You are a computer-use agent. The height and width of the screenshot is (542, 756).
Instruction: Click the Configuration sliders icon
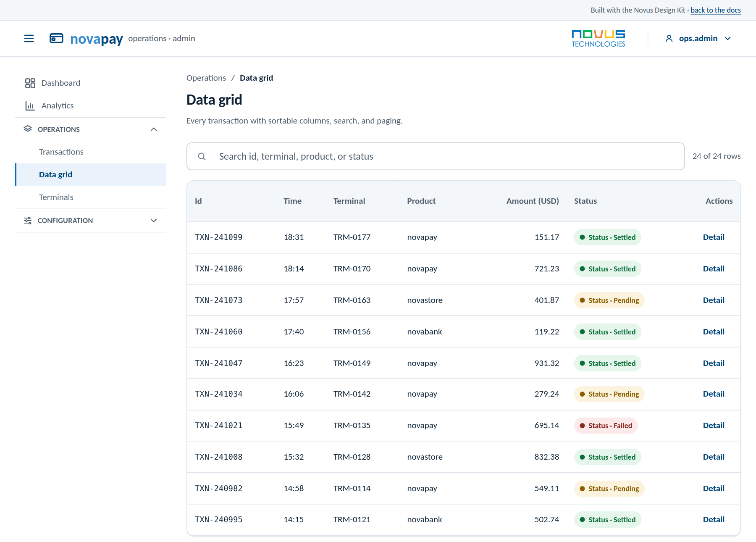[28, 221]
